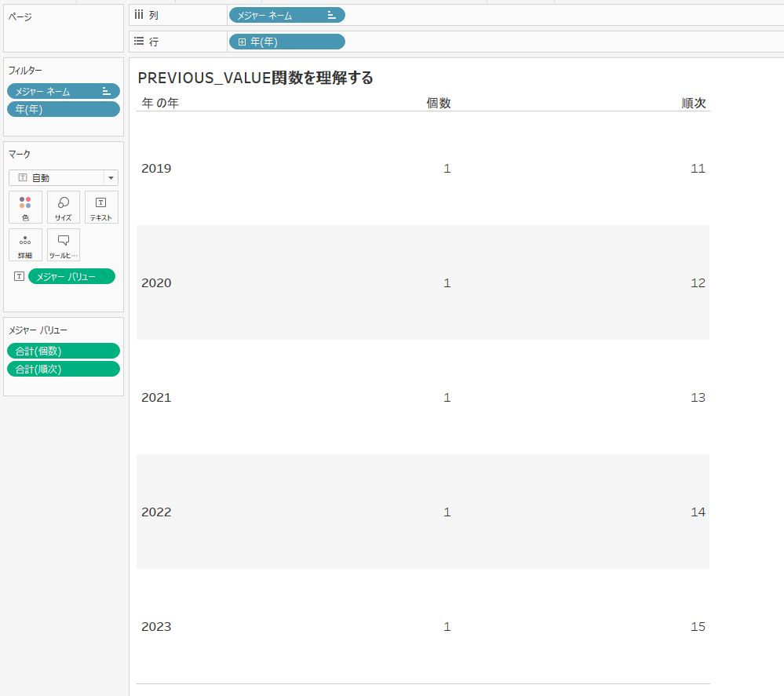Click the 詳細 (Detail) marks button
This screenshot has width=784, height=696.
25,245
